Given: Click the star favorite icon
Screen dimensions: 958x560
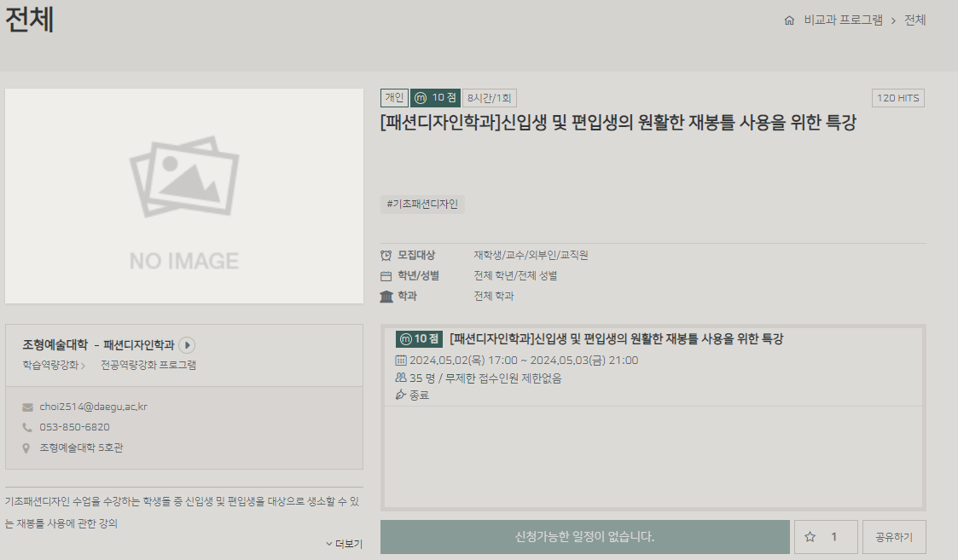Looking at the screenshot, I should coord(810,537).
